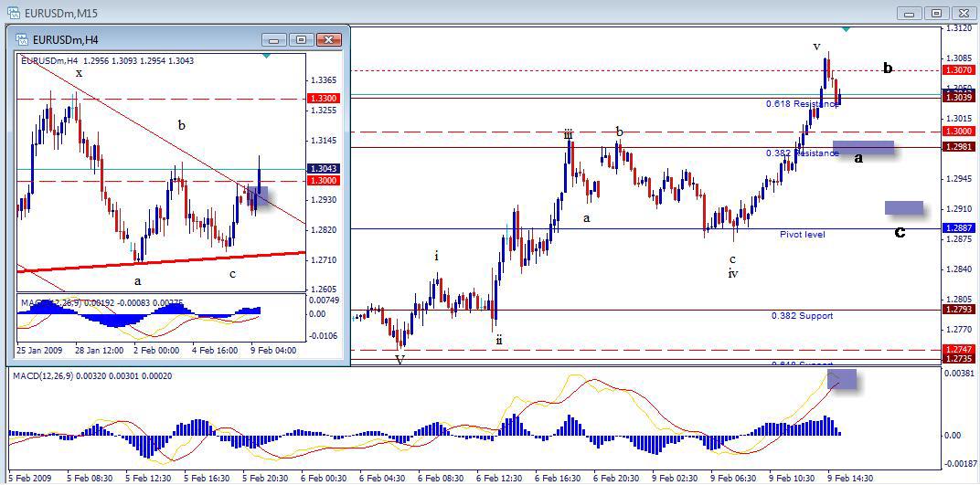The height and width of the screenshot is (485, 980).
Task: Select the 'ii' wave label in M15 chart
Action: tap(499, 341)
